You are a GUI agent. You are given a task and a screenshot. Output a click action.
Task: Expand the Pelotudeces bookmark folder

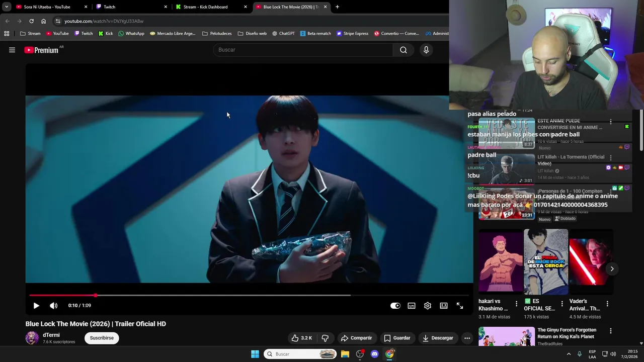click(217, 34)
